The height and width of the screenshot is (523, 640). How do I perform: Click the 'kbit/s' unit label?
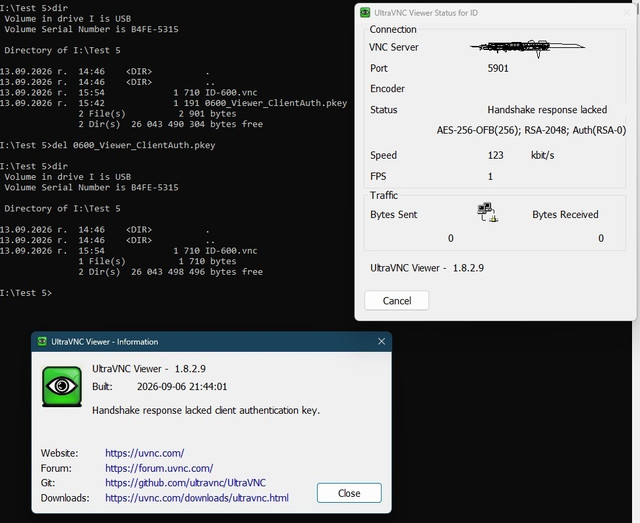coord(542,155)
